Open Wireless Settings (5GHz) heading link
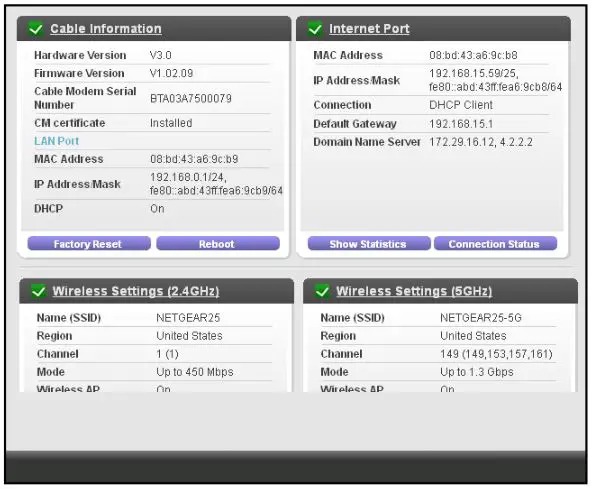This screenshot has height=489, width=591. [x=414, y=291]
